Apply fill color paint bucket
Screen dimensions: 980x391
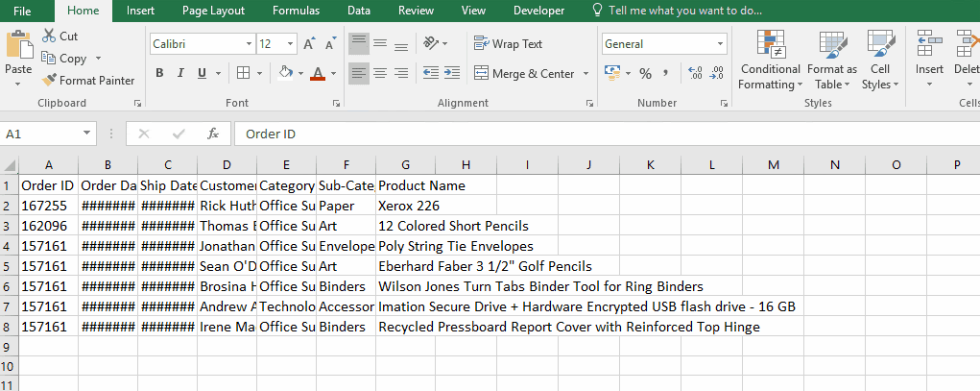(x=286, y=73)
